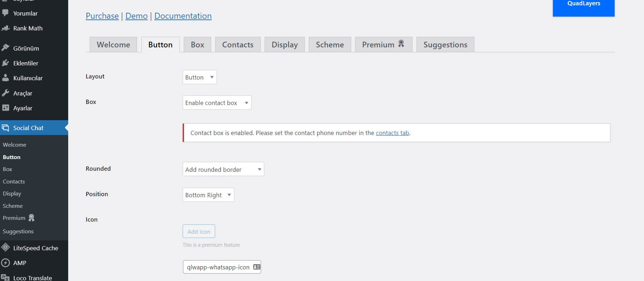Select the Araçlar tools icon
644x281 pixels.
[x=5, y=93]
